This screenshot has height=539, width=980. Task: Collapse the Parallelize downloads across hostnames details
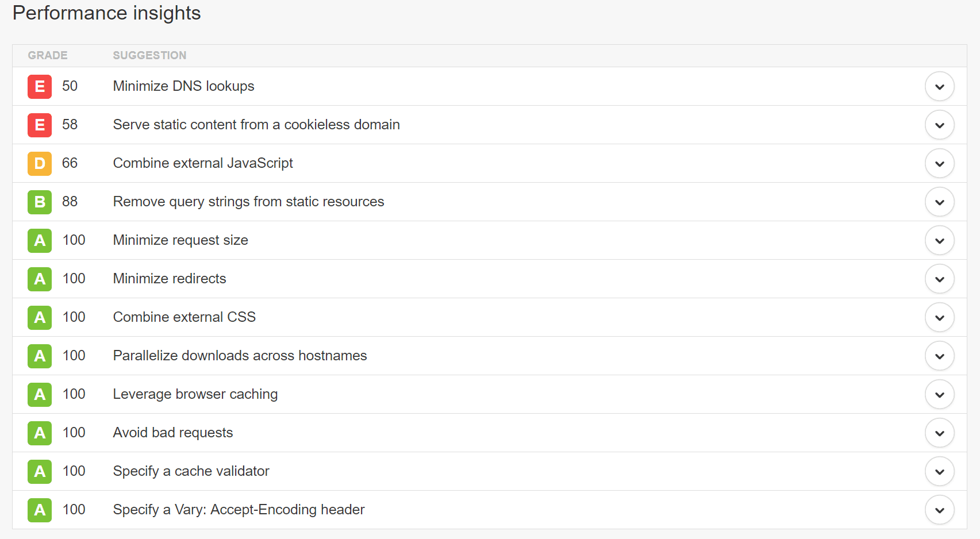click(940, 356)
